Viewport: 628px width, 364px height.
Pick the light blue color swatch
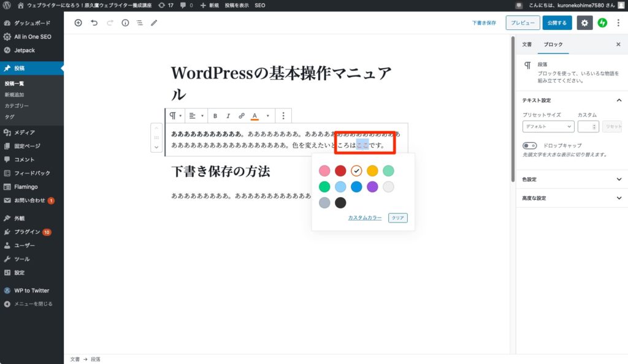coord(340,187)
